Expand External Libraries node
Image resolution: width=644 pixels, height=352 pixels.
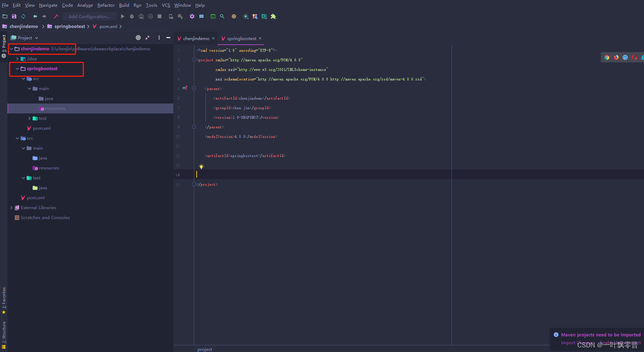pyautogui.click(x=11, y=208)
